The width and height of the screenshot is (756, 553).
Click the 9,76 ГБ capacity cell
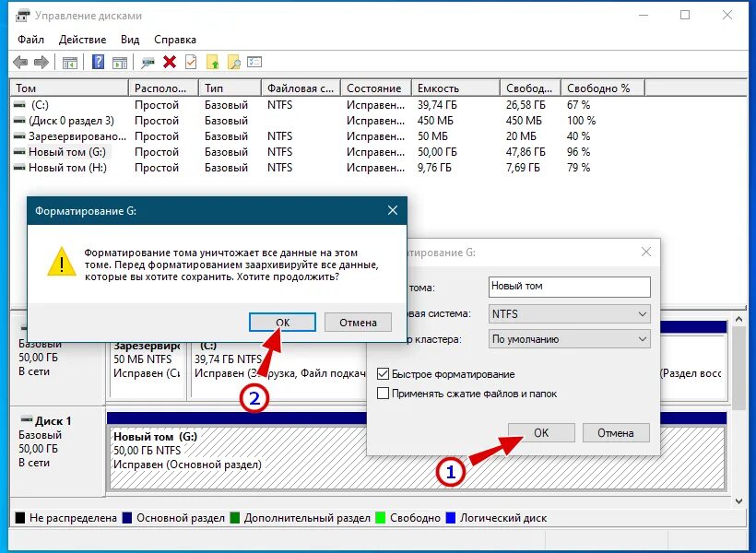[x=434, y=168]
